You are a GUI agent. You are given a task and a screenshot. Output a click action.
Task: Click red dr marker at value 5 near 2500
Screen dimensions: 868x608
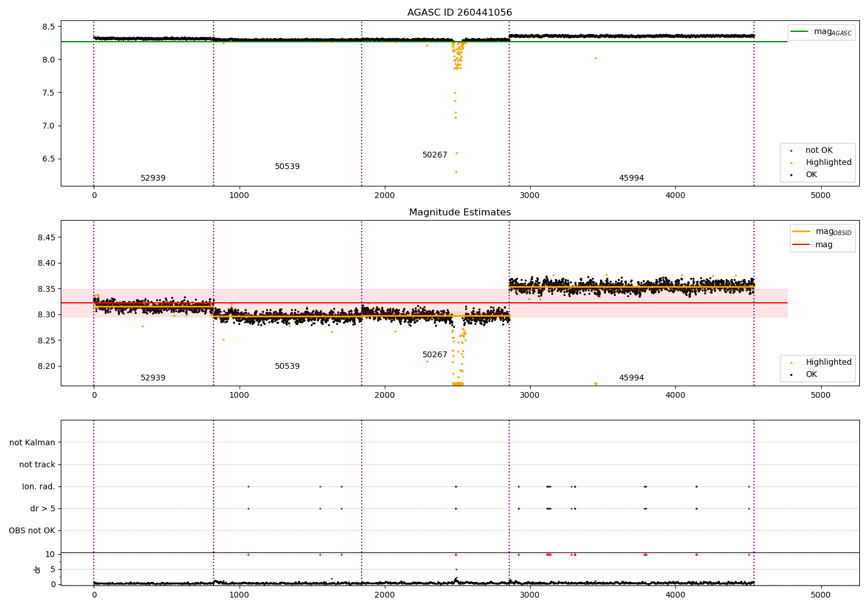(x=456, y=569)
